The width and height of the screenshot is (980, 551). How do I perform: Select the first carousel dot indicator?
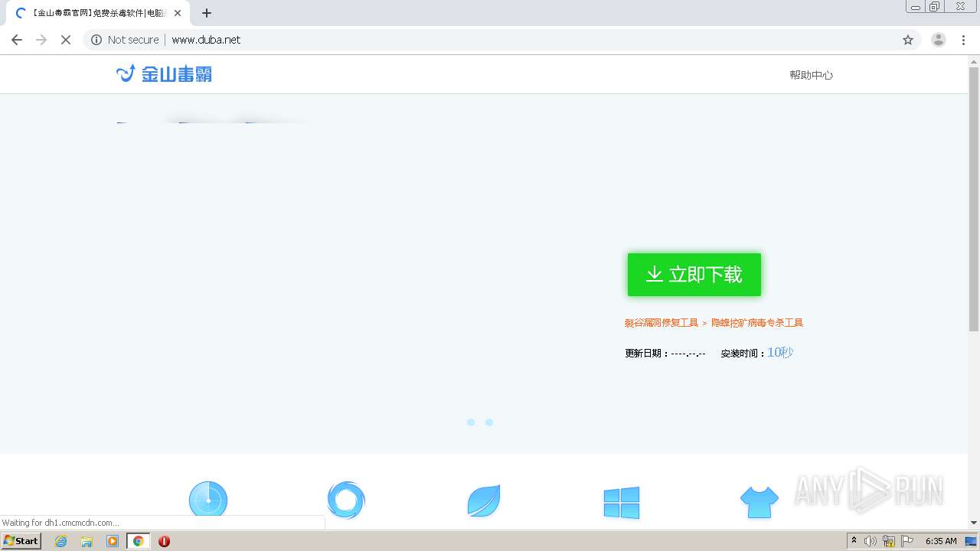(471, 422)
